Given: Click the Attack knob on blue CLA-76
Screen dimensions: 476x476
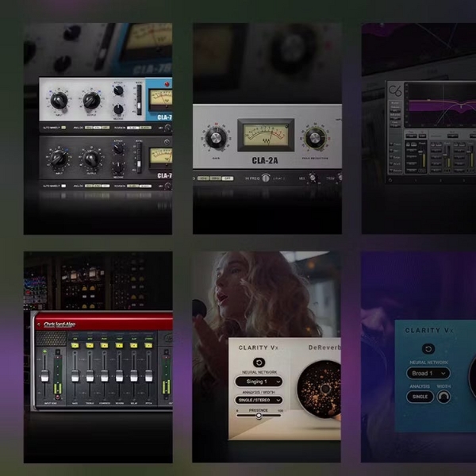Looking at the screenshot, I should 118,90.
